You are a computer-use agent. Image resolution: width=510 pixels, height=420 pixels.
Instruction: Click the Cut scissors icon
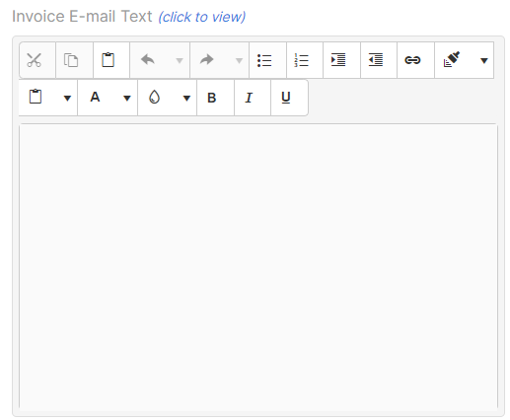(34, 60)
